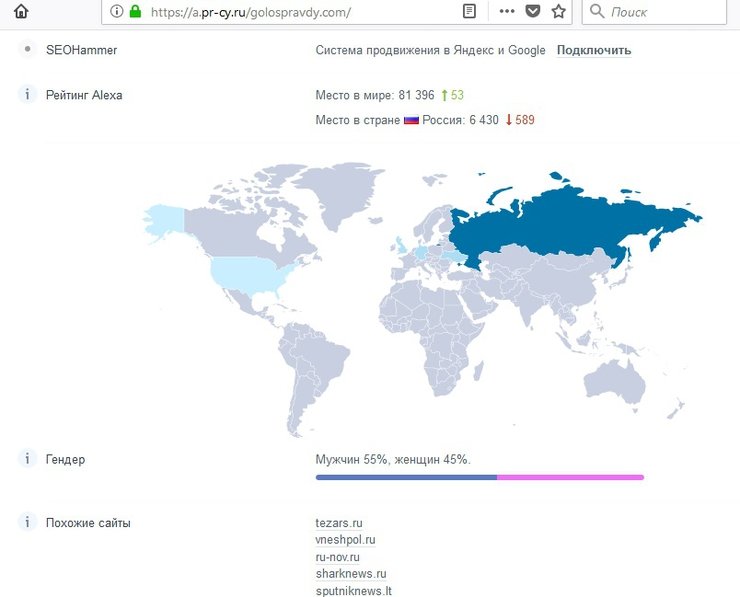Click the blue male portion of gender bar
Screen dimensions: 740x597
[405, 477]
